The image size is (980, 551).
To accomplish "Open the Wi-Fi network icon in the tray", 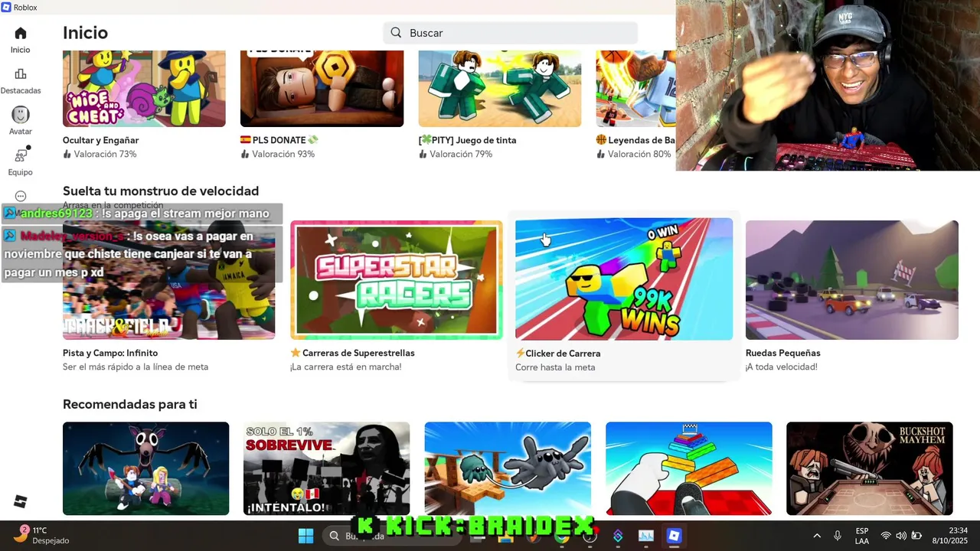I will click(x=886, y=536).
